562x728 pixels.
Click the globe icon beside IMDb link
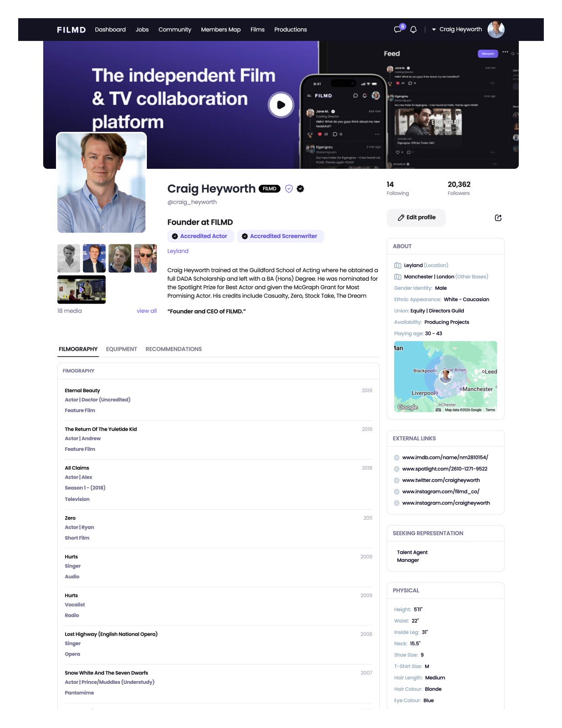click(x=396, y=458)
